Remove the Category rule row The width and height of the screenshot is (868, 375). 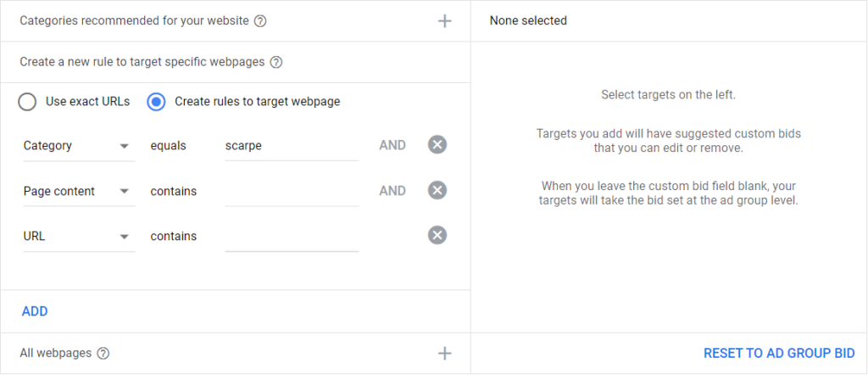[x=437, y=145]
